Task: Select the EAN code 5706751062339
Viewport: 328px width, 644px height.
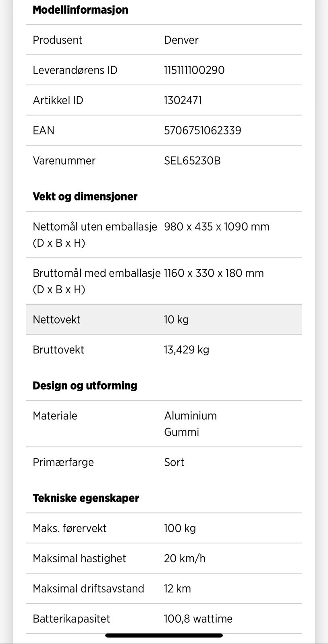Action: (203, 130)
